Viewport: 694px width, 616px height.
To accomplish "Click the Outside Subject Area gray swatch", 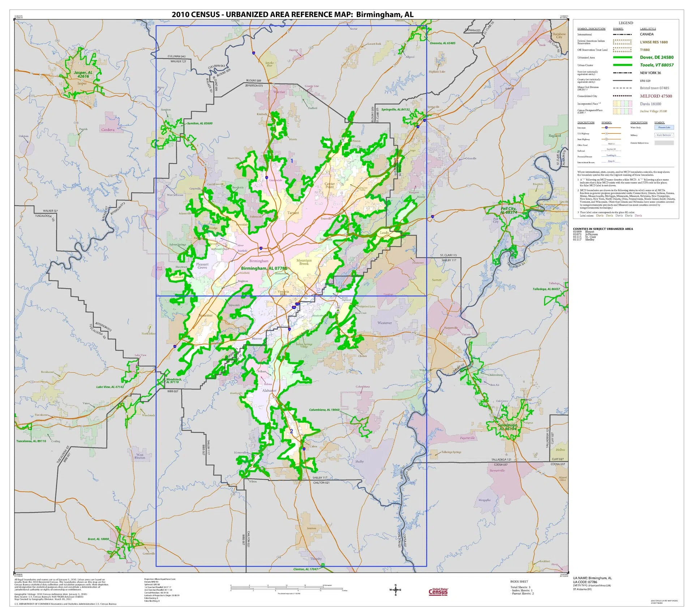I will pos(664,143).
